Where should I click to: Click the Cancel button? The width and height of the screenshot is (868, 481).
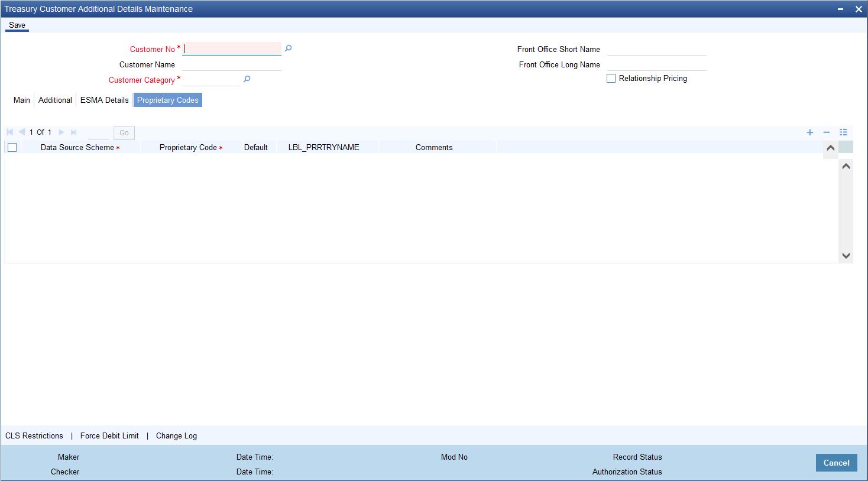pos(837,463)
